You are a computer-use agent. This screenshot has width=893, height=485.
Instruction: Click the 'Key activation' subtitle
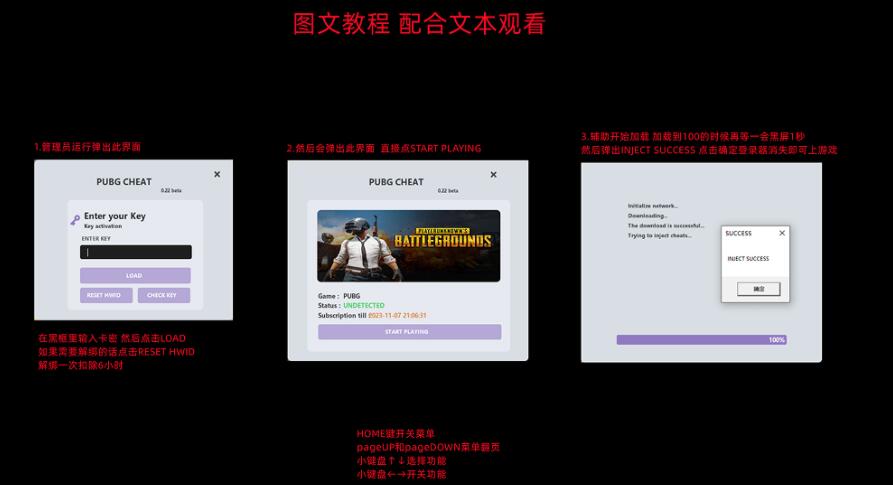[x=103, y=226]
